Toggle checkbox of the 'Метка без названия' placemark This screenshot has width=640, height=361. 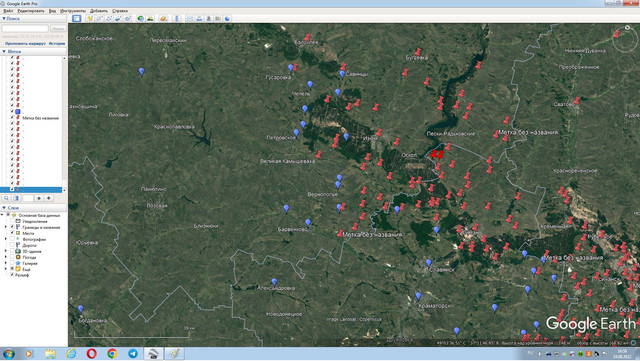12,118
